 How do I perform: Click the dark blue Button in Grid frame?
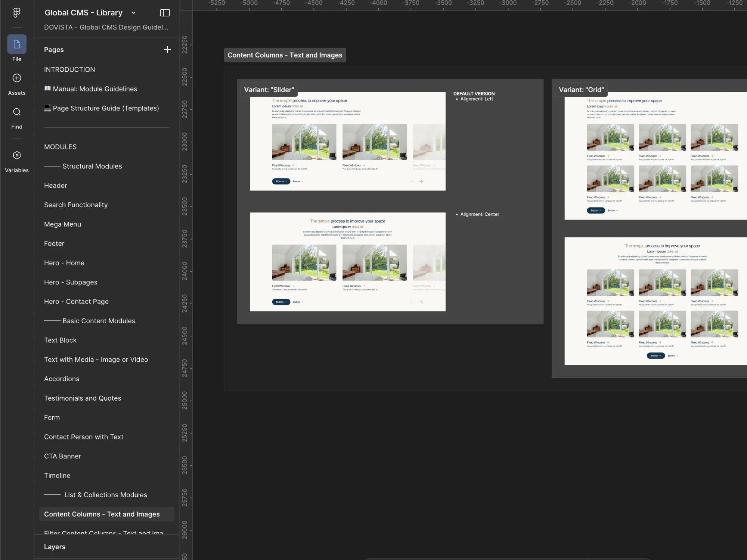[x=595, y=211]
